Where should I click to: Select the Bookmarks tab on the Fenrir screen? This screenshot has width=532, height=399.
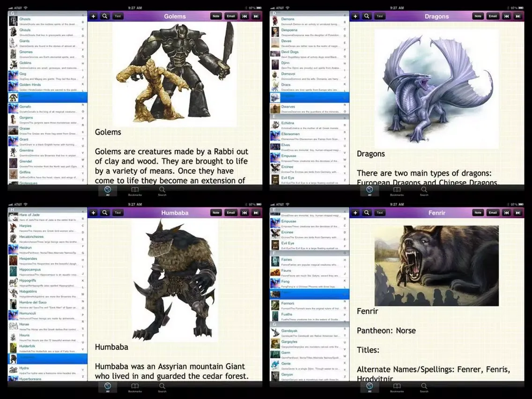[397, 387]
